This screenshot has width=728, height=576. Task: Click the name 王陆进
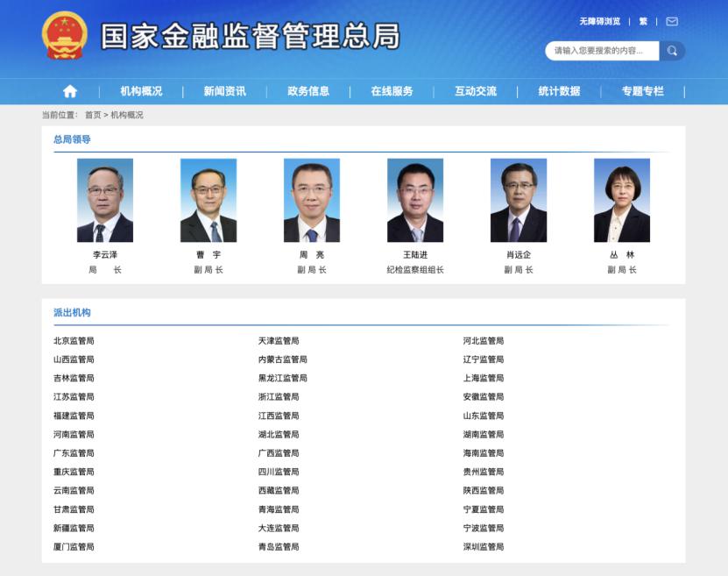click(415, 254)
